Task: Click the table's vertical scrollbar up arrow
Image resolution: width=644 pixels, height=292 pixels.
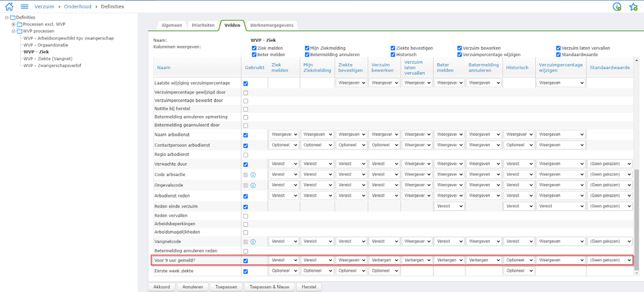Action: 637,61
